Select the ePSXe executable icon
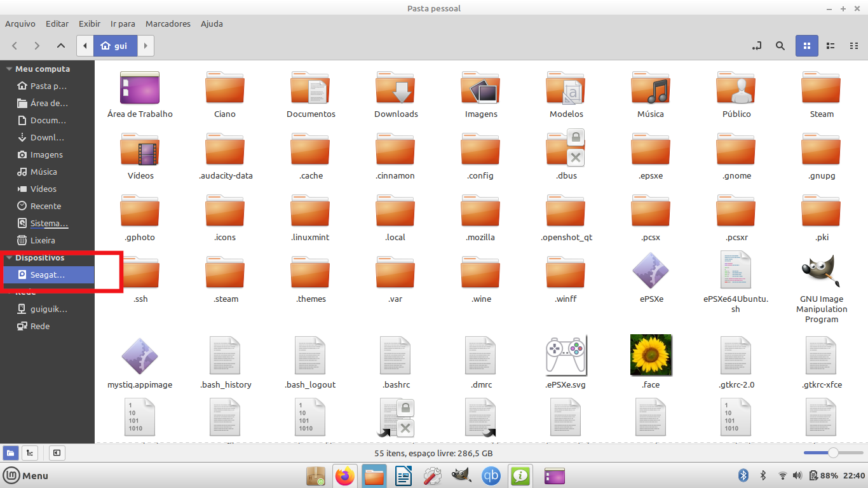Viewport: 868px width, 488px height. point(651,271)
